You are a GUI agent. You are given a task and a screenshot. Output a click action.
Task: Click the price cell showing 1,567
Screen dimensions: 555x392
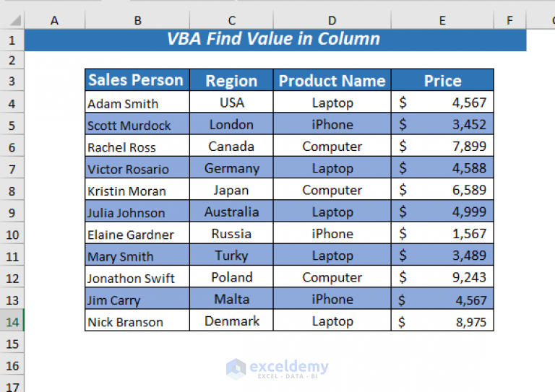coord(442,233)
